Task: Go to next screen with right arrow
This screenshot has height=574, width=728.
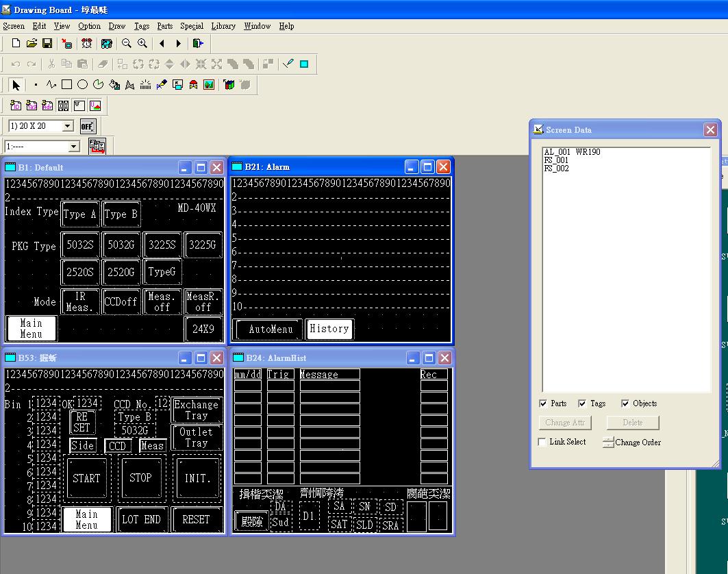Action: (179, 43)
